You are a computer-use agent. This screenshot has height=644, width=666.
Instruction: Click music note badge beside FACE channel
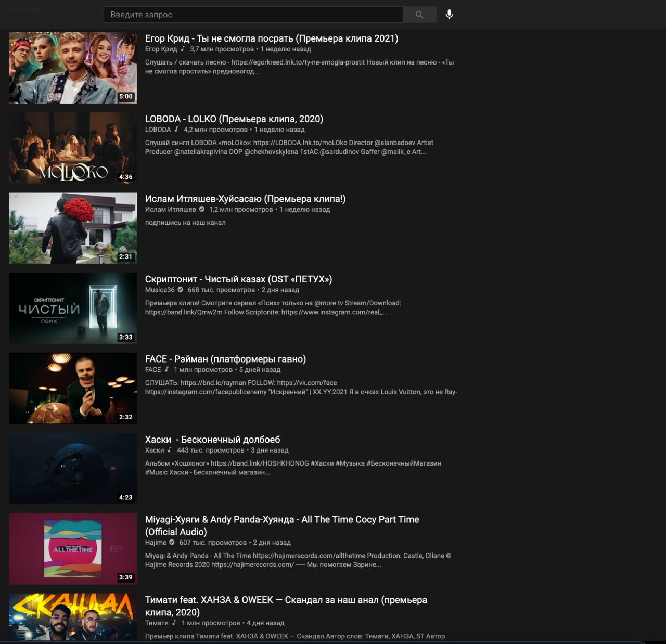tap(166, 369)
